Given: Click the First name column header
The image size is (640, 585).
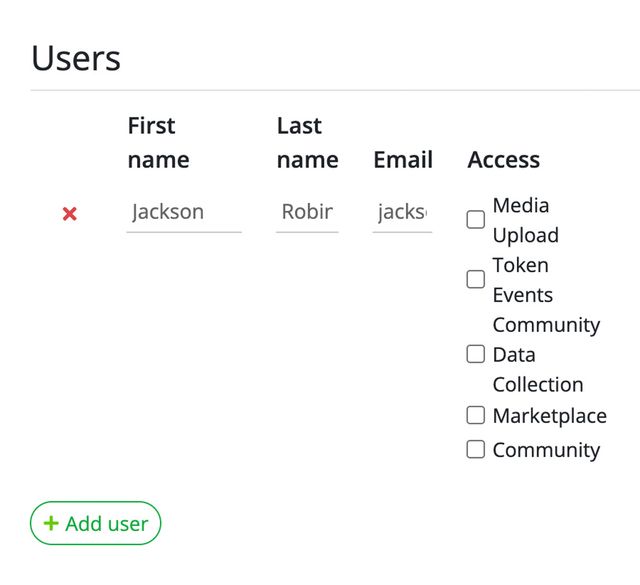Looking at the screenshot, I should click(x=158, y=142).
